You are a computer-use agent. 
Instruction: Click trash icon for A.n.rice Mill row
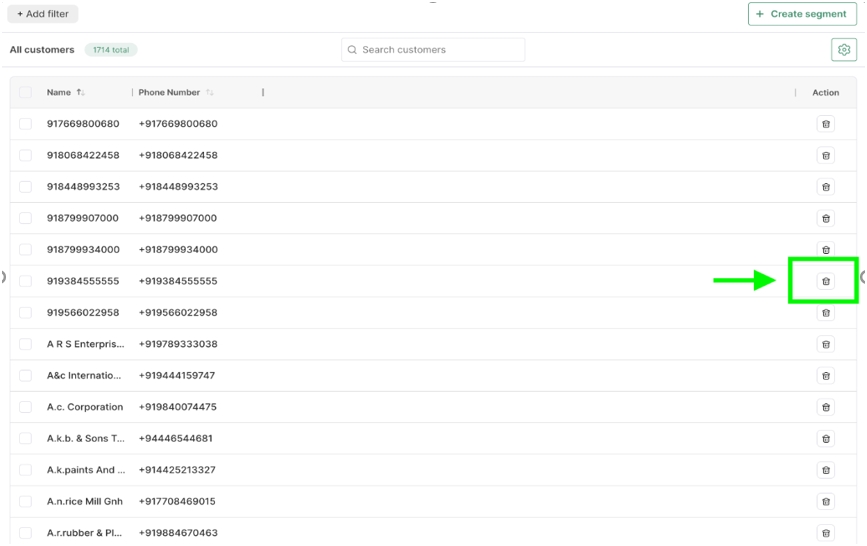[x=825, y=501]
